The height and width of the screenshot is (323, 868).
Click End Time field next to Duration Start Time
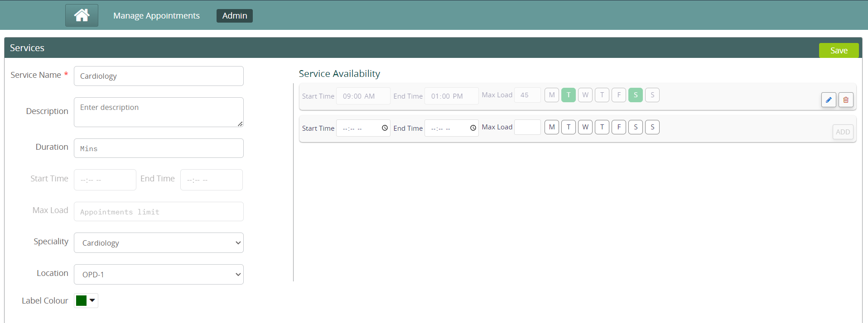click(x=212, y=180)
